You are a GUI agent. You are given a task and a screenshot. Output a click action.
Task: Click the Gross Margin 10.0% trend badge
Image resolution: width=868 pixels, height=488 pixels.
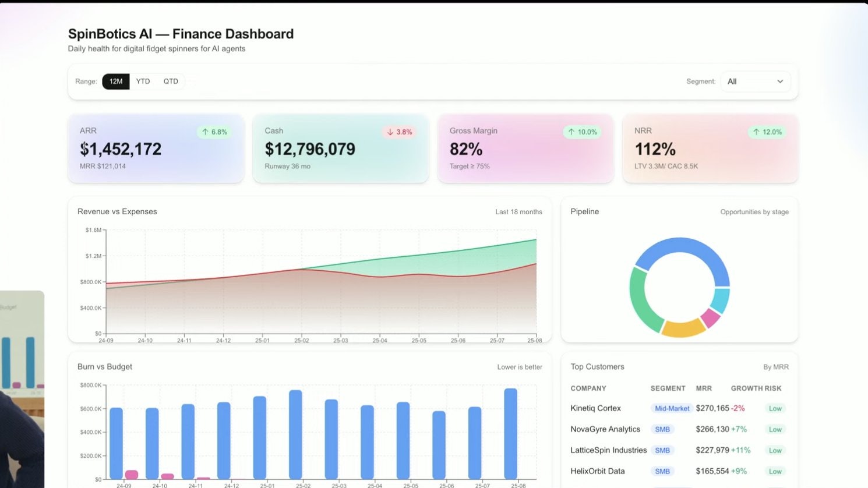click(x=583, y=132)
